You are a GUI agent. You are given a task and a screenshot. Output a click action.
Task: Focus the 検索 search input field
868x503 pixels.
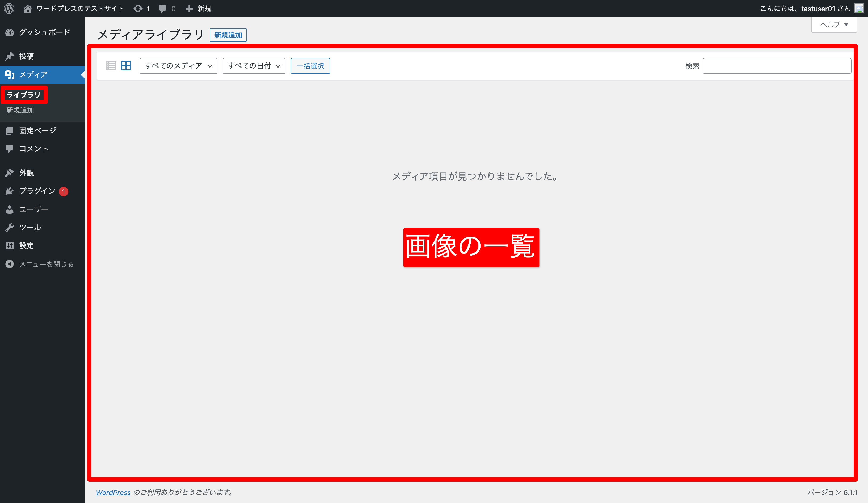[x=777, y=66]
